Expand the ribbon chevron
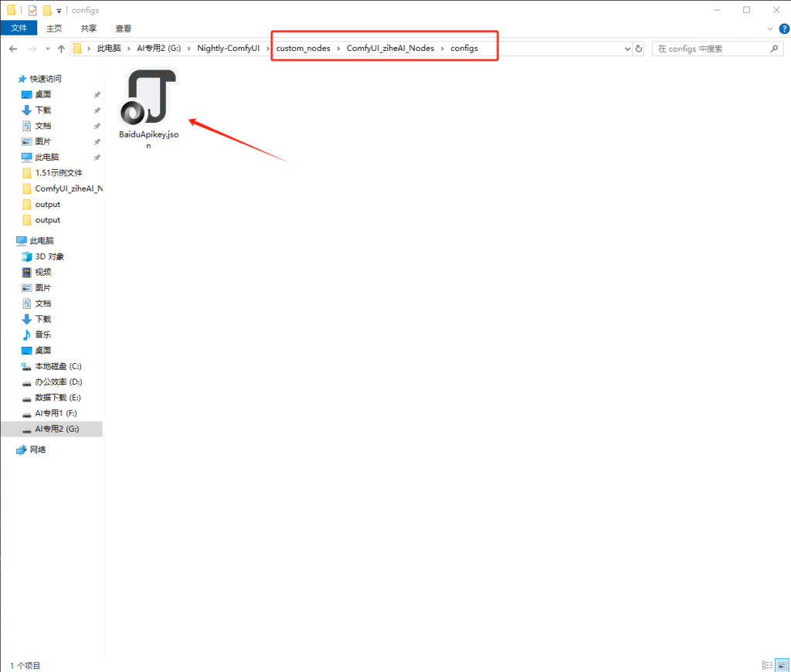Image resolution: width=791 pixels, height=672 pixels. pyautogui.click(x=770, y=29)
